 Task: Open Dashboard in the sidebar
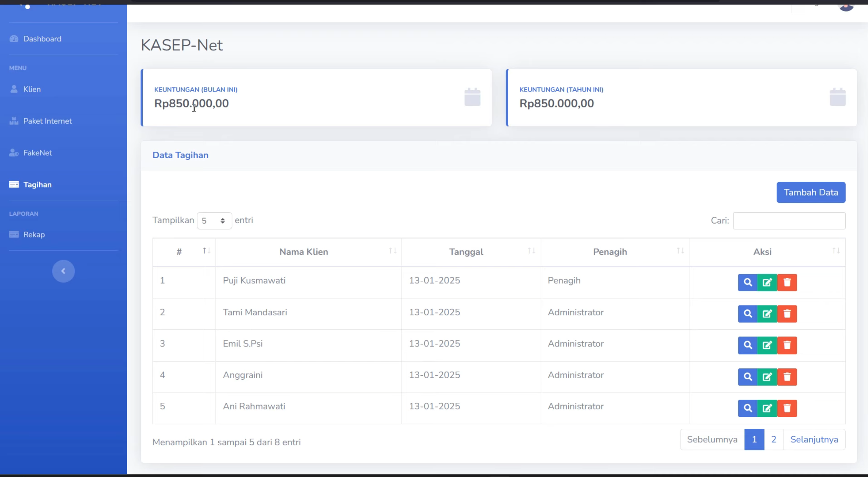tap(35, 39)
